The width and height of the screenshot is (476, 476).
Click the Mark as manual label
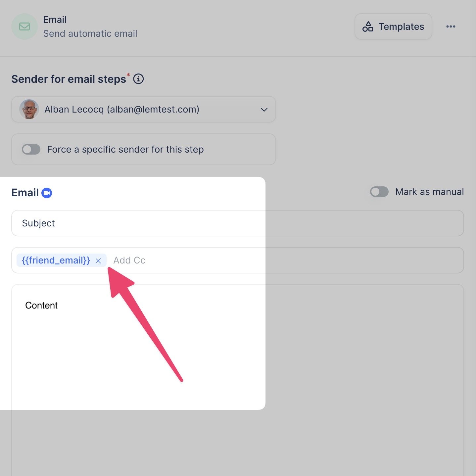tap(429, 192)
